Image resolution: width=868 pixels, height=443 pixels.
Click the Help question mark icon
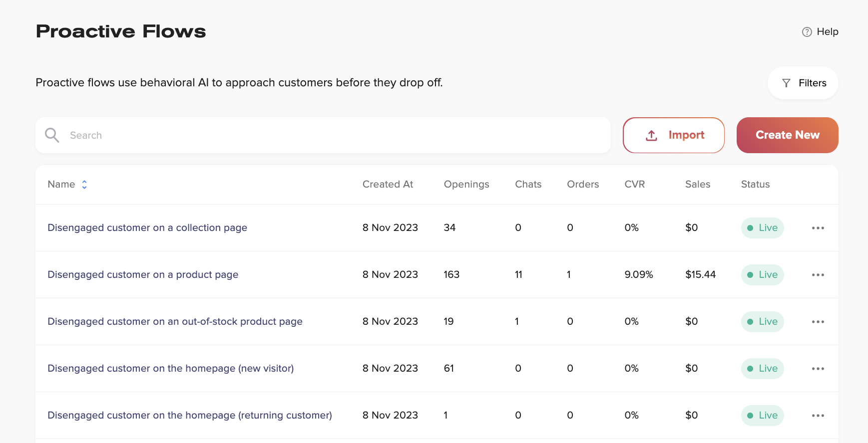[x=807, y=32]
